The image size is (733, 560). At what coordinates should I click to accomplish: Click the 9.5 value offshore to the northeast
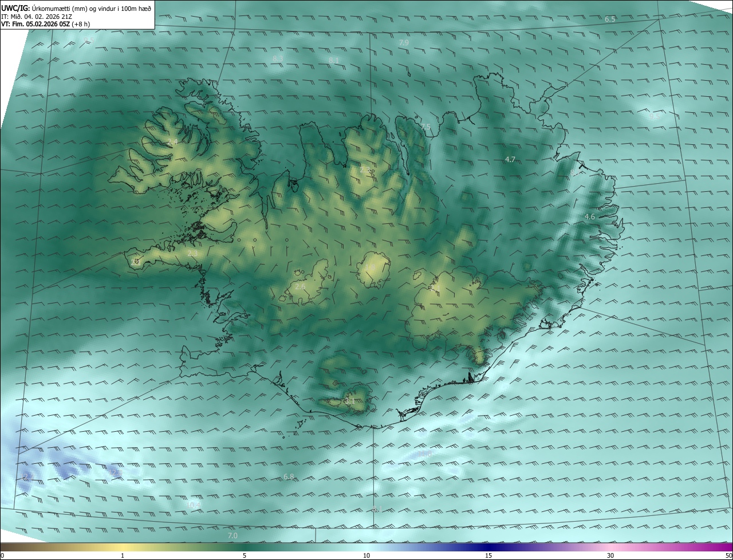[654, 116]
